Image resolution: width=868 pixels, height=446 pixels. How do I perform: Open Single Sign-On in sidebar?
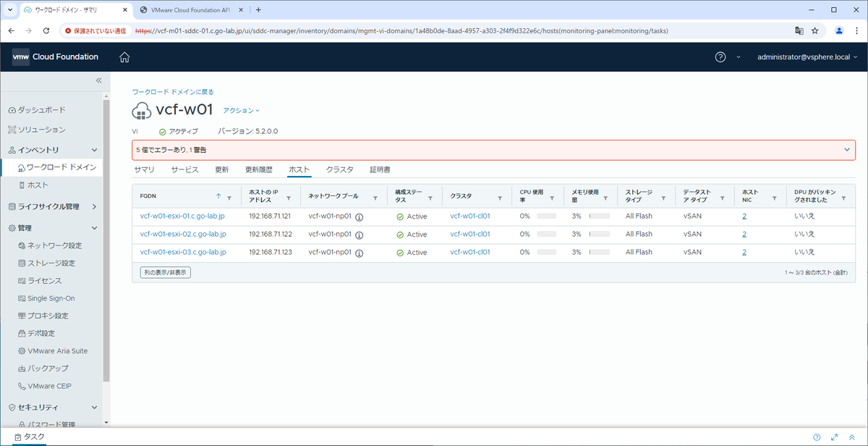[x=46, y=298]
